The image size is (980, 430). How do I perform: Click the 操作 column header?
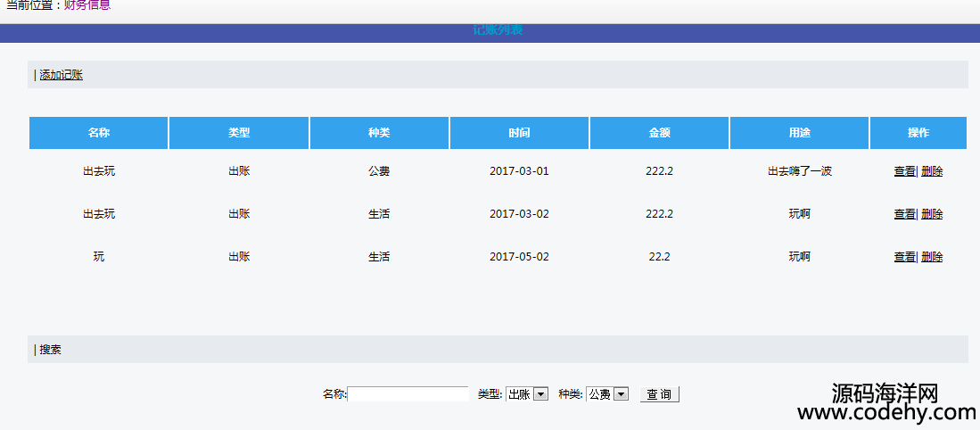918,133
